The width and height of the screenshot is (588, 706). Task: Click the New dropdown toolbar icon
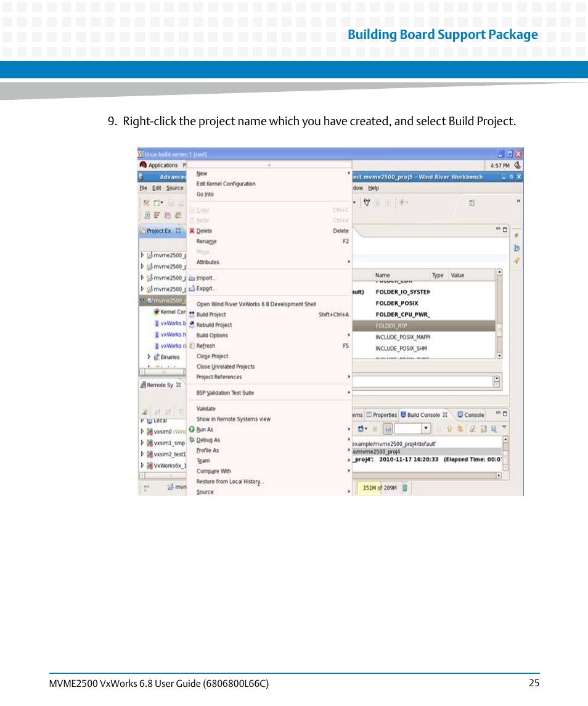[158, 203]
